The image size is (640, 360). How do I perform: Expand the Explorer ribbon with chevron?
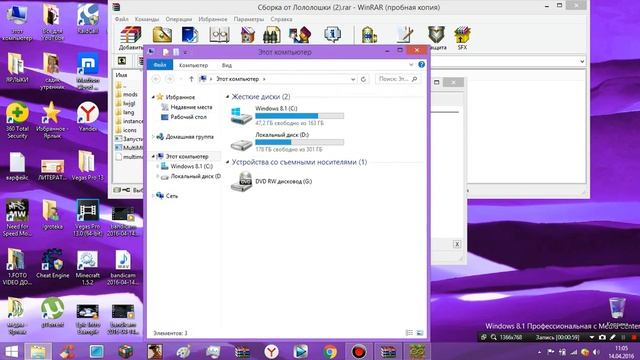[x=411, y=65]
